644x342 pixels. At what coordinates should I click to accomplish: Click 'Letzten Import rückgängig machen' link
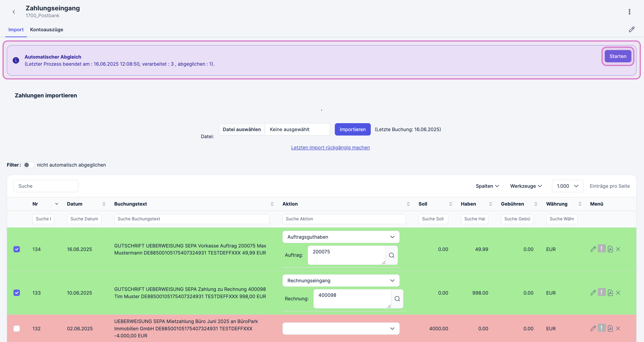point(330,148)
